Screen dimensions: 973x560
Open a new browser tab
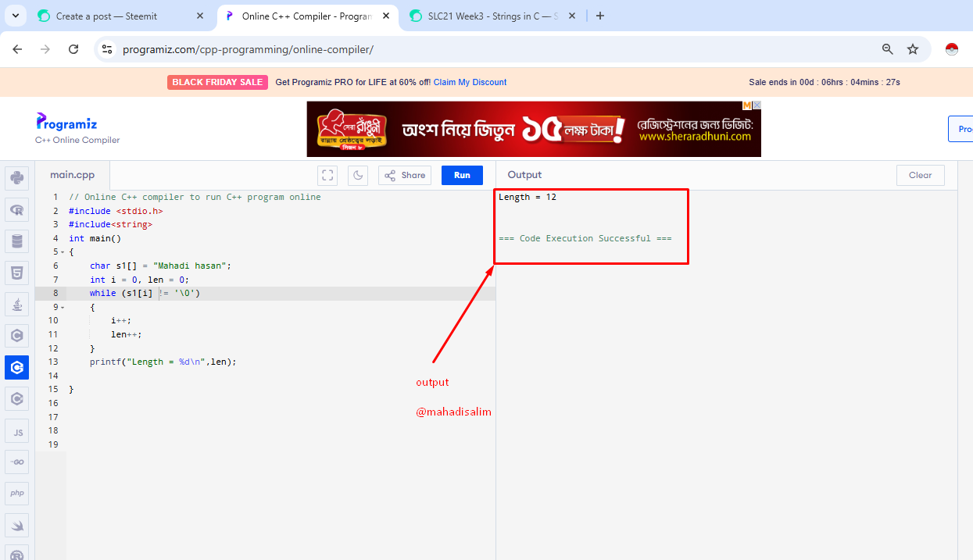tap(600, 16)
